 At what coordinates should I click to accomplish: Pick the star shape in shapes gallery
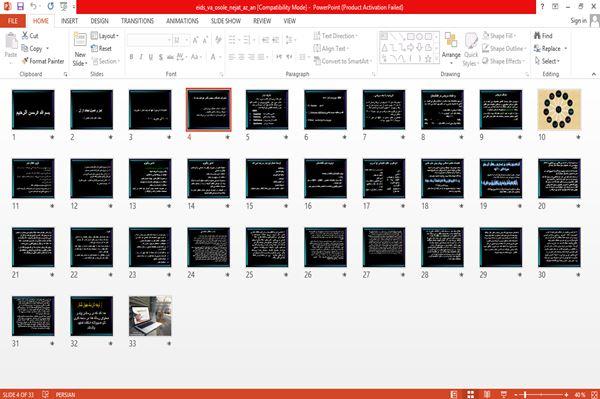(x=428, y=59)
